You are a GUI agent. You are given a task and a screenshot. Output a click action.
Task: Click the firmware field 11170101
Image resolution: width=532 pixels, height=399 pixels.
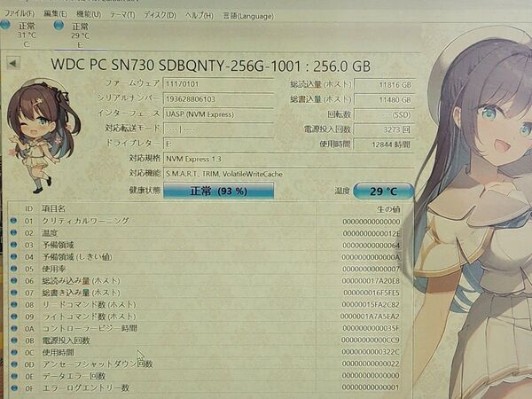coord(218,84)
